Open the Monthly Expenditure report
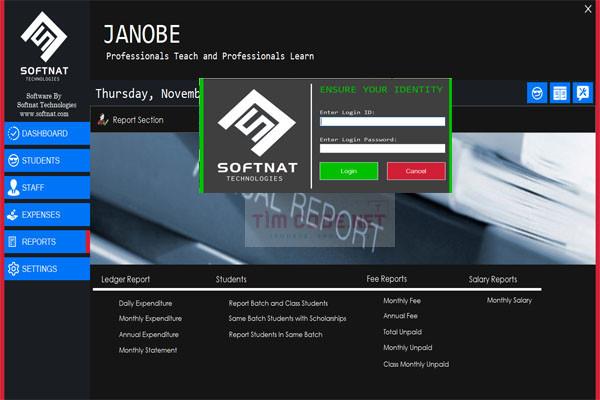 [x=150, y=318]
